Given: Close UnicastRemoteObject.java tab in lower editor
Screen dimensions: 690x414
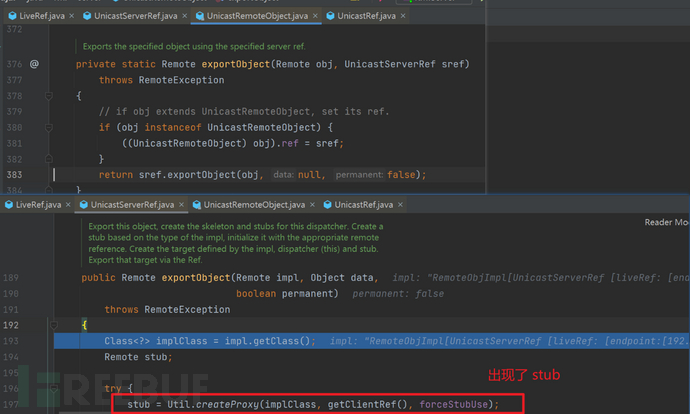Looking at the screenshot, I should click(x=312, y=205).
